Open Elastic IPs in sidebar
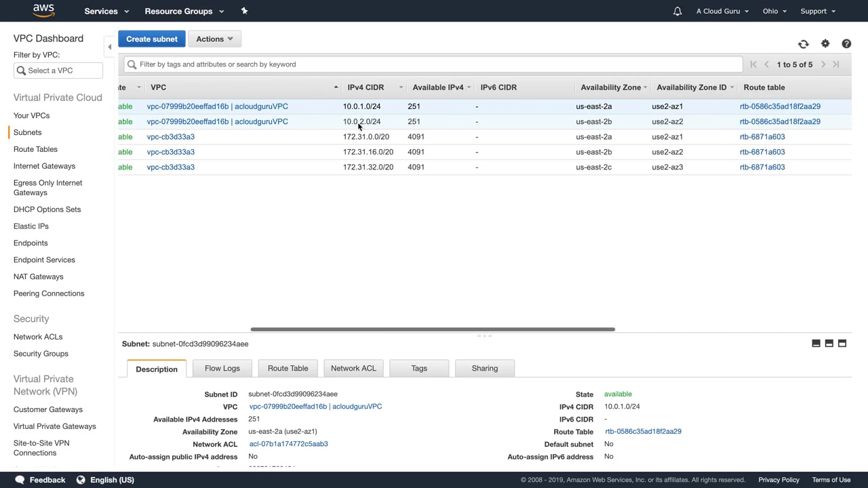Image resolution: width=868 pixels, height=488 pixels. pos(31,226)
